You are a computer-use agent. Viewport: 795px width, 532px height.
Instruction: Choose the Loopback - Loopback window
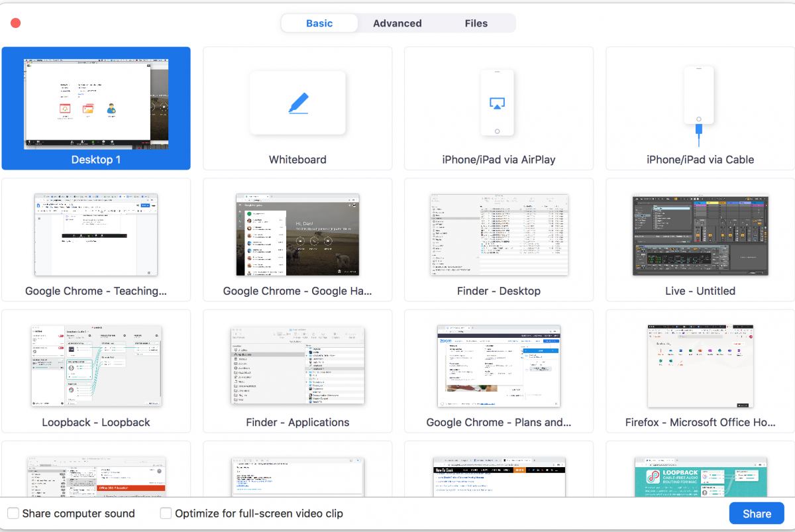click(96, 371)
